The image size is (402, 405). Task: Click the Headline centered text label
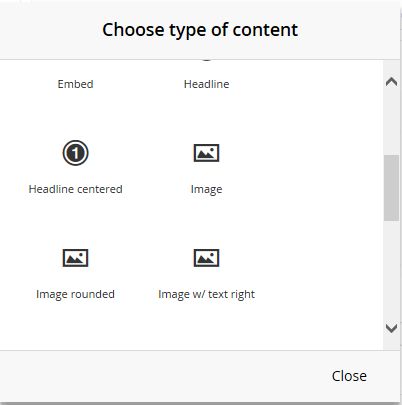point(75,189)
